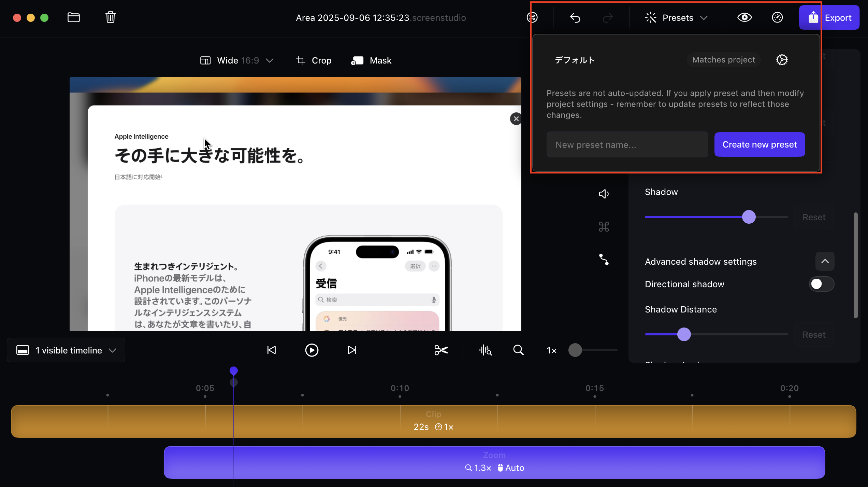Click the speedometer performance icon
Screen dimensions: 868x487
click(777, 17)
